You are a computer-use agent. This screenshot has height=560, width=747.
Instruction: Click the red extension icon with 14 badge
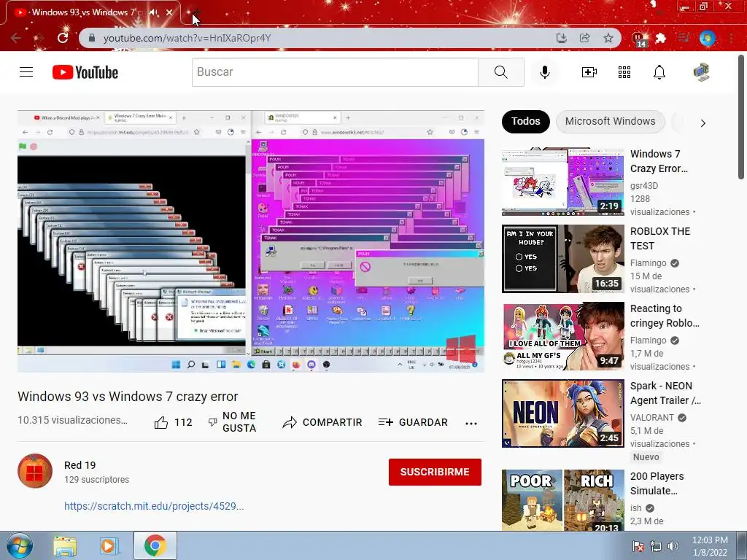[x=639, y=39]
